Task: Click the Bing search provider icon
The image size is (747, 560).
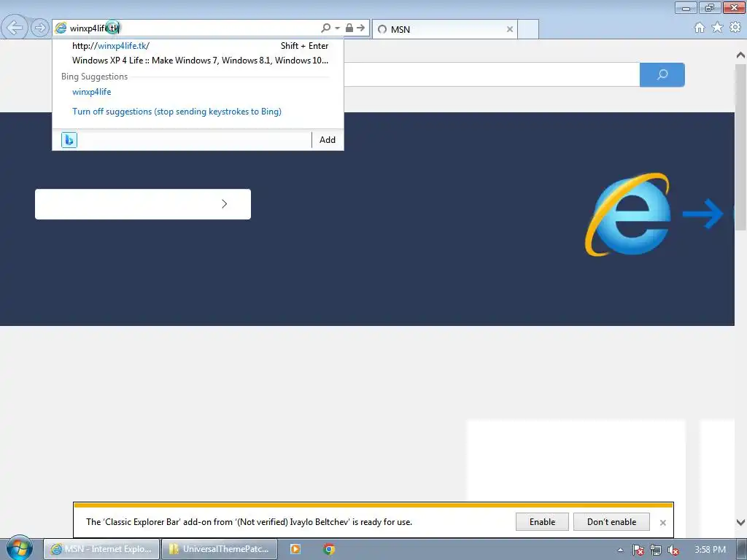Action: 69,140
